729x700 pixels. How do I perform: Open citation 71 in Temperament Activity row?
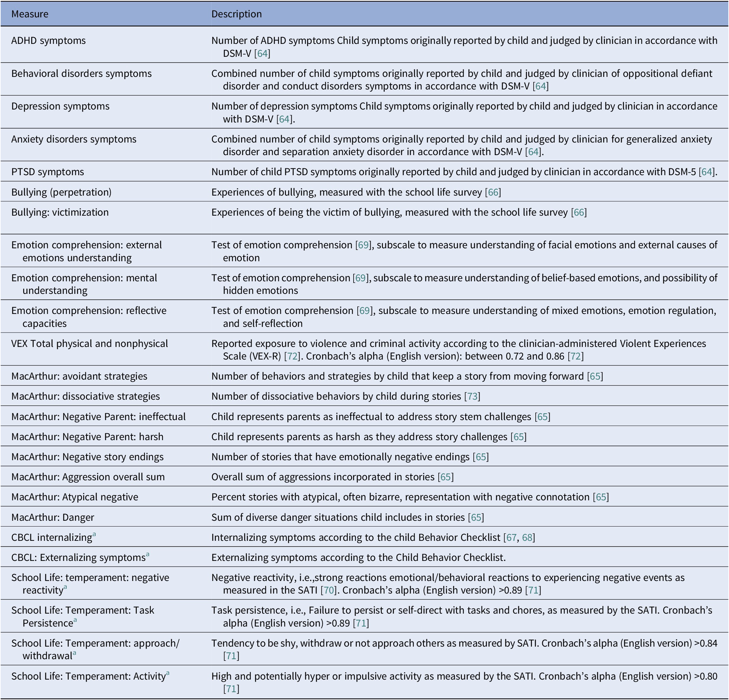231,689
